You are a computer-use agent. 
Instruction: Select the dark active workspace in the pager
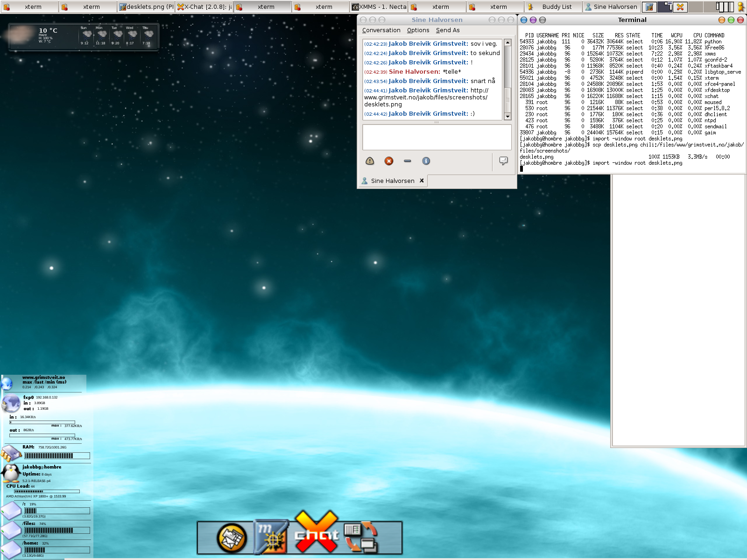(665, 7)
